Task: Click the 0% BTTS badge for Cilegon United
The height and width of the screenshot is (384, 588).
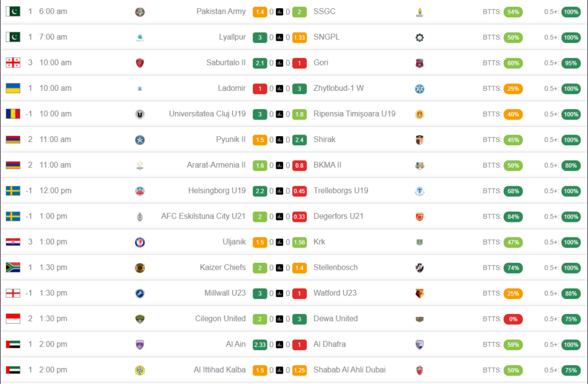Action: [513, 319]
